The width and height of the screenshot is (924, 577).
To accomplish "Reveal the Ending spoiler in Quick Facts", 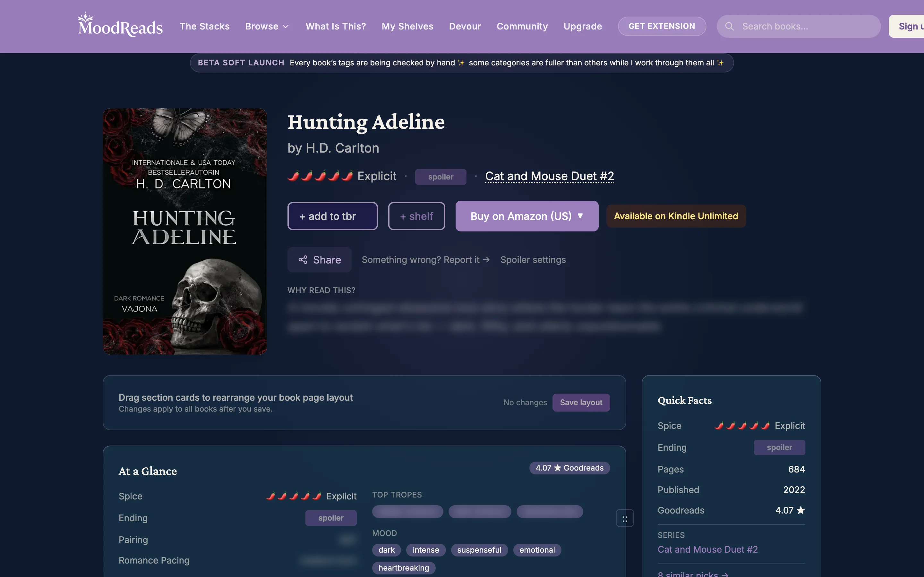I will pyautogui.click(x=779, y=447).
